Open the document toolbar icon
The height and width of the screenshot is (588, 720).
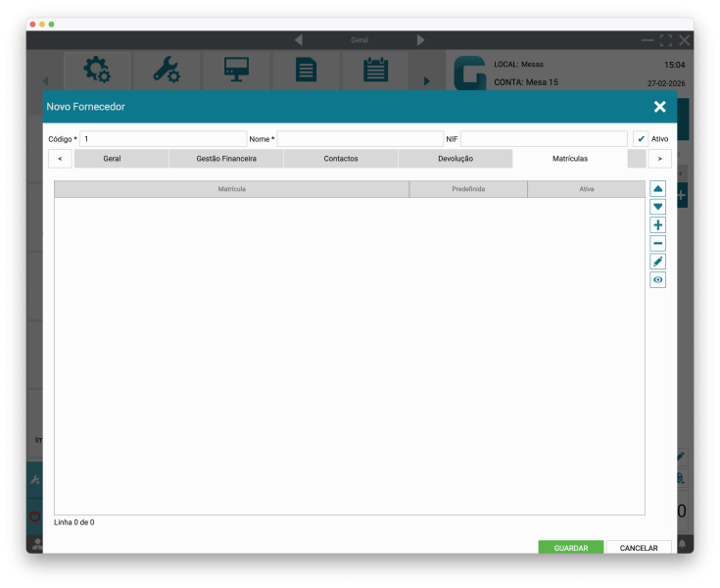pyautogui.click(x=306, y=71)
